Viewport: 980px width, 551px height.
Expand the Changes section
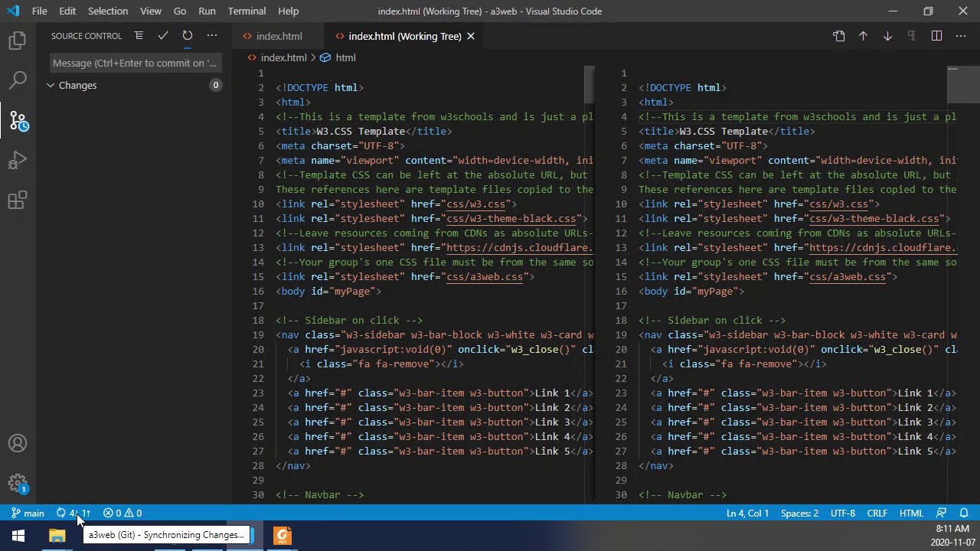pyautogui.click(x=134, y=85)
